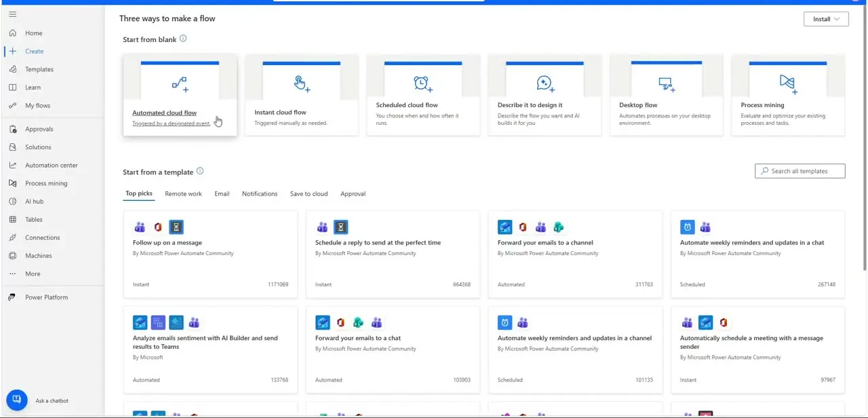
Task: Click Triggered by a designated event text
Action: click(x=171, y=123)
